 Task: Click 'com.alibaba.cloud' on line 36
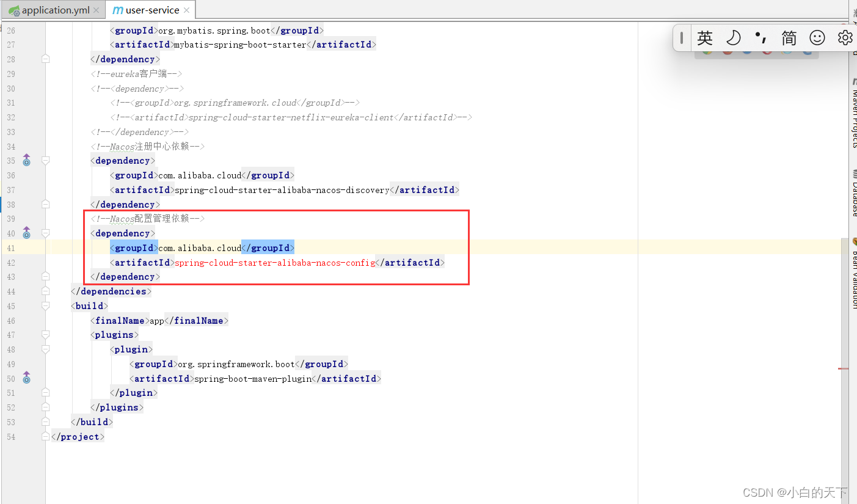(200, 175)
